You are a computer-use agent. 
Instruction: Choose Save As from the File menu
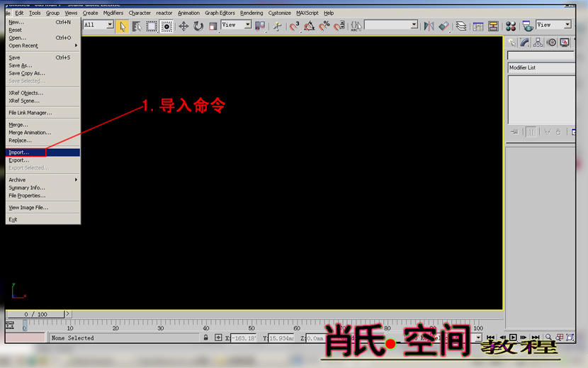tap(43, 65)
